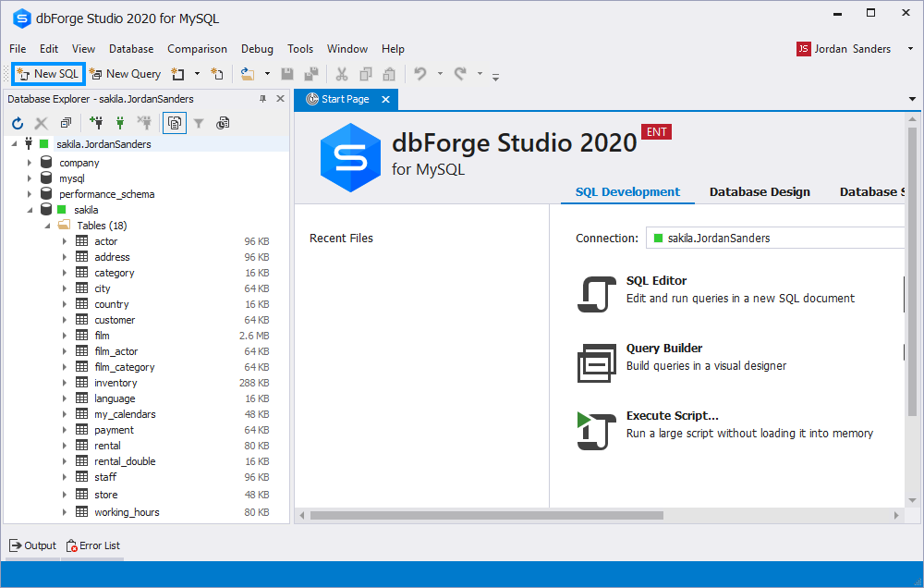The width and height of the screenshot is (924, 588).
Task: Refresh the Database Explorer
Action: pos(18,123)
